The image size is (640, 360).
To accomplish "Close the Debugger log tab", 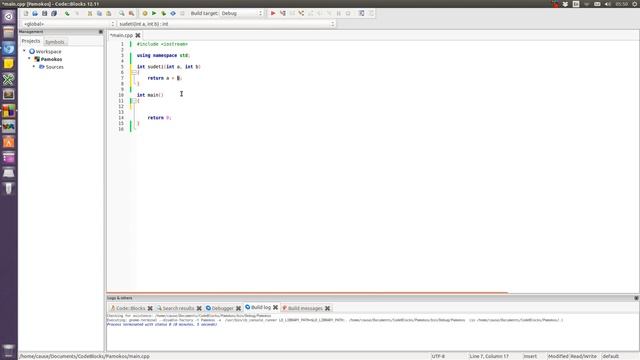I will (x=238, y=308).
